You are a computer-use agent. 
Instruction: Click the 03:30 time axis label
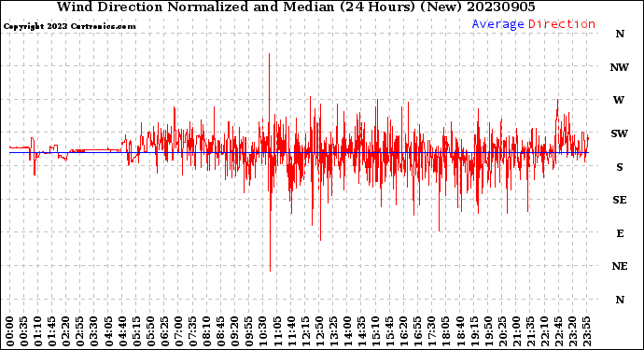(94, 331)
